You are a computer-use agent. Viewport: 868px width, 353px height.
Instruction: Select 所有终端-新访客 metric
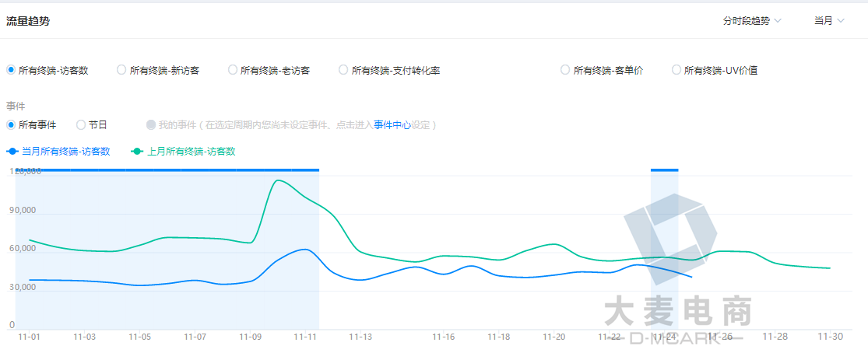[121, 70]
